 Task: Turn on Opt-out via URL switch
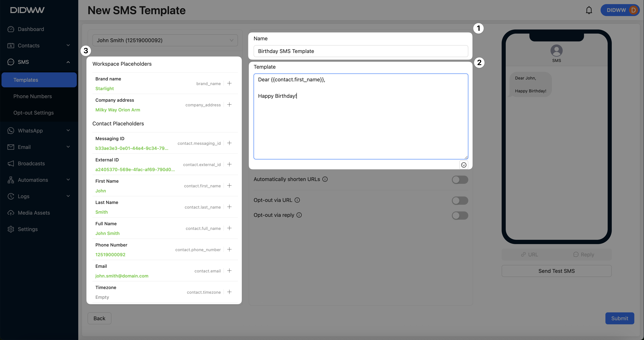460,200
